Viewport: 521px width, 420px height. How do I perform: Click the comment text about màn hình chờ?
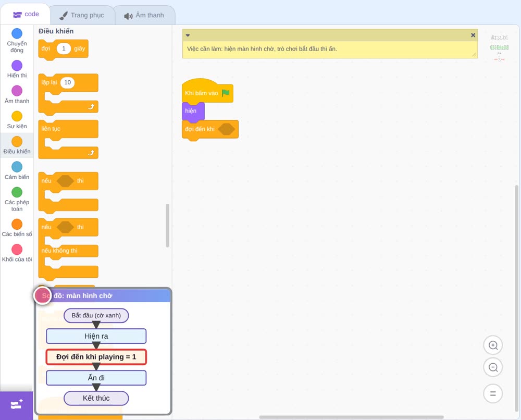262,49
